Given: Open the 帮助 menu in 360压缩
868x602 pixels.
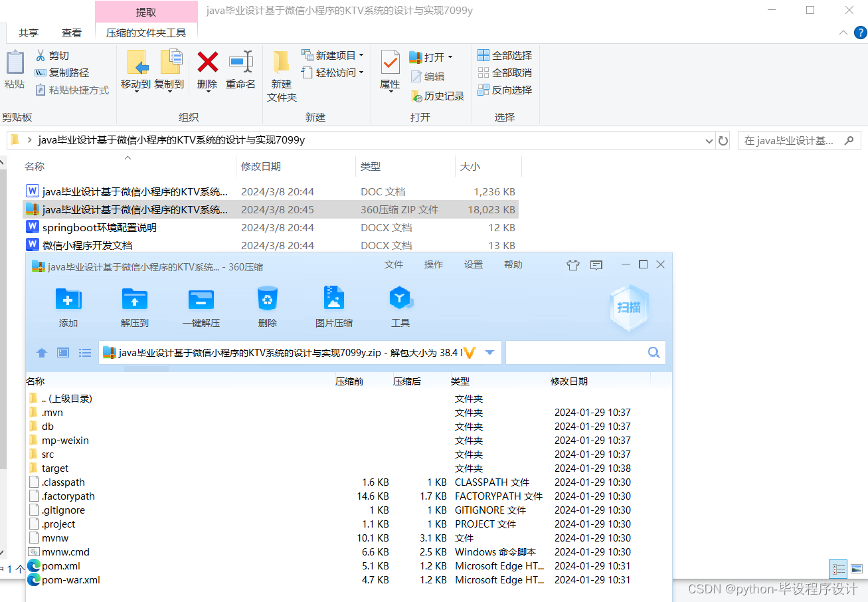Looking at the screenshot, I should point(513,264).
